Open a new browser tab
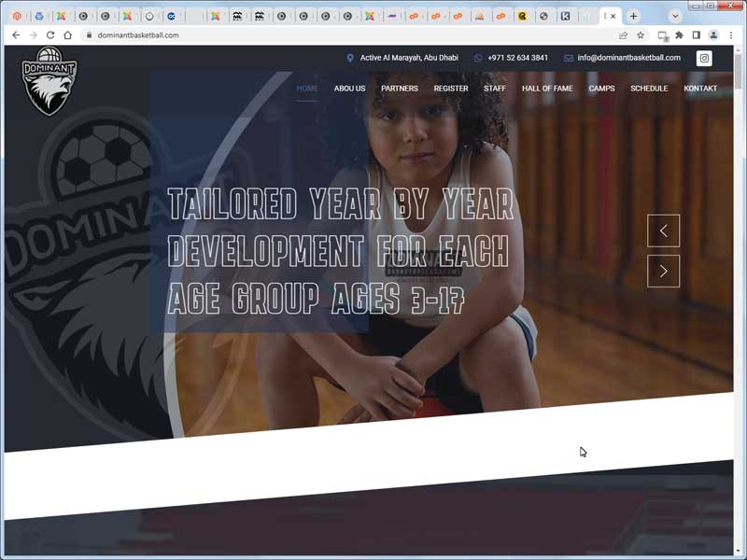 coord(634,16)
